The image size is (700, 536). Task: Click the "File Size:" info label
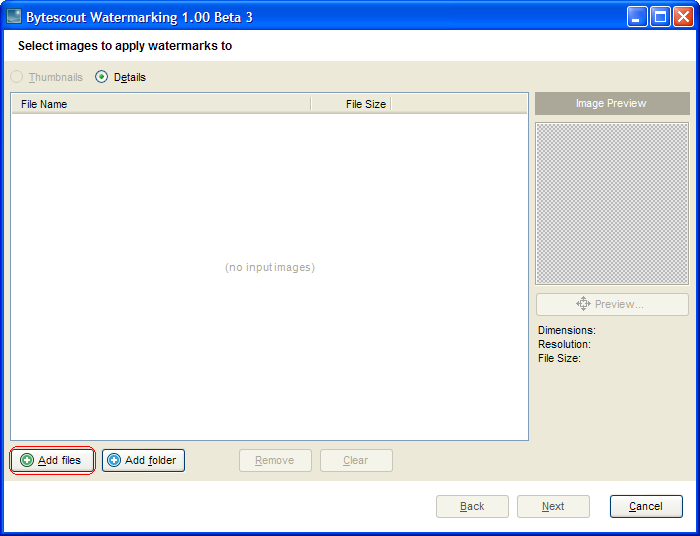click(x=559, y=358)
